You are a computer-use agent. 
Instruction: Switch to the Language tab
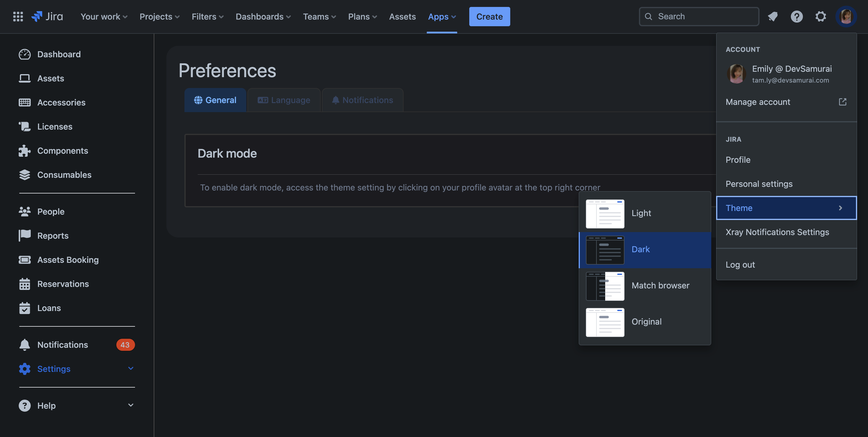click(284, 100)
